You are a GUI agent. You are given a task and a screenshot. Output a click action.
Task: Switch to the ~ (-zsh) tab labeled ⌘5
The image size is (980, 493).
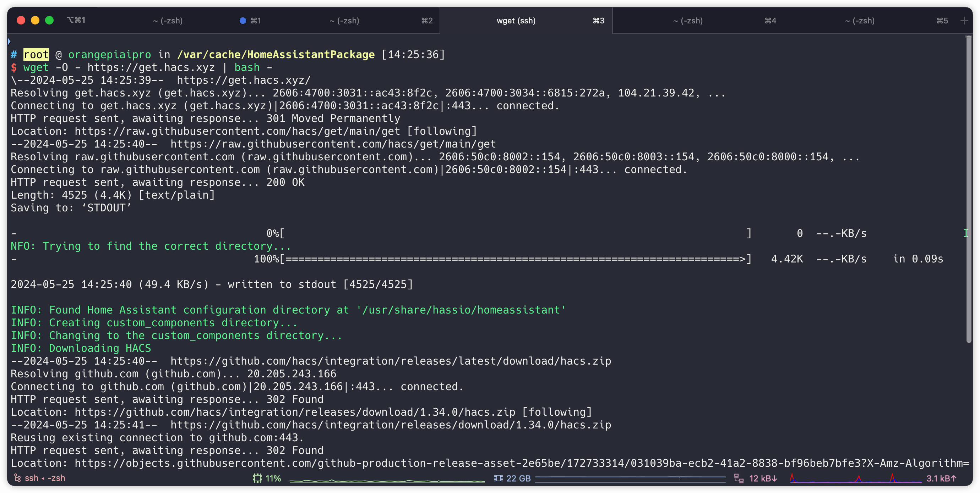[859, 21]
